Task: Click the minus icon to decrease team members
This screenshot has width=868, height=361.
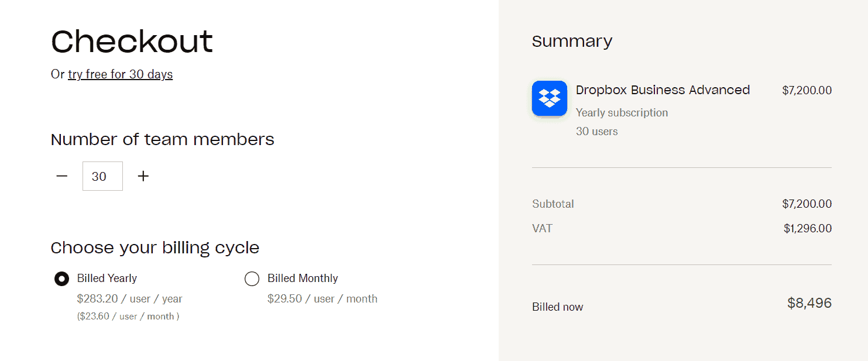Action: coord(61,176)
